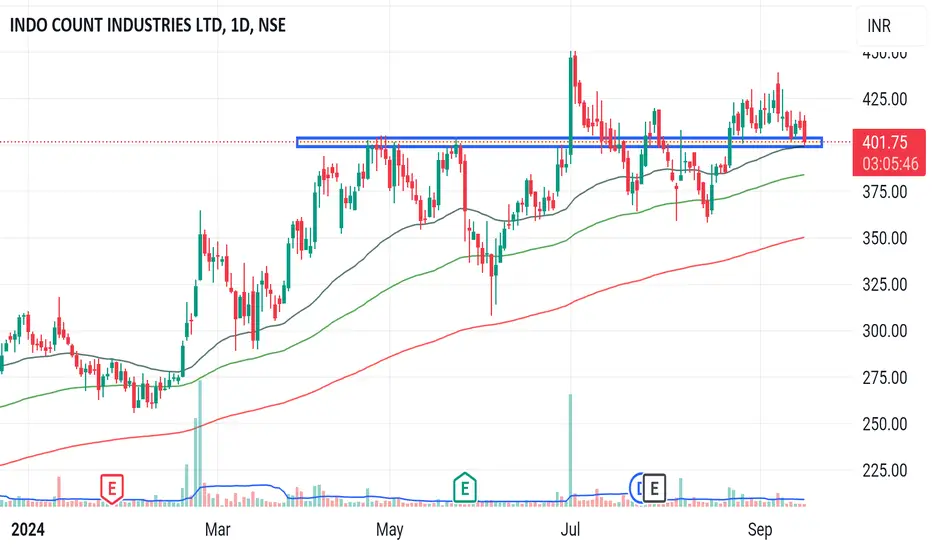Open the dark gray E marker
Viewport: 932px width, 550px height.
coord(654,488)
